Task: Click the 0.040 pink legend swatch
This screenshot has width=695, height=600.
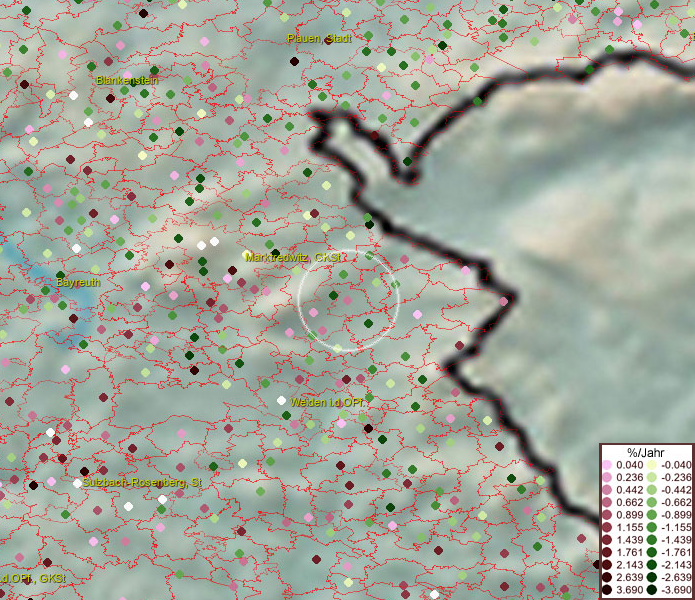Action: [x=607, y=465]
